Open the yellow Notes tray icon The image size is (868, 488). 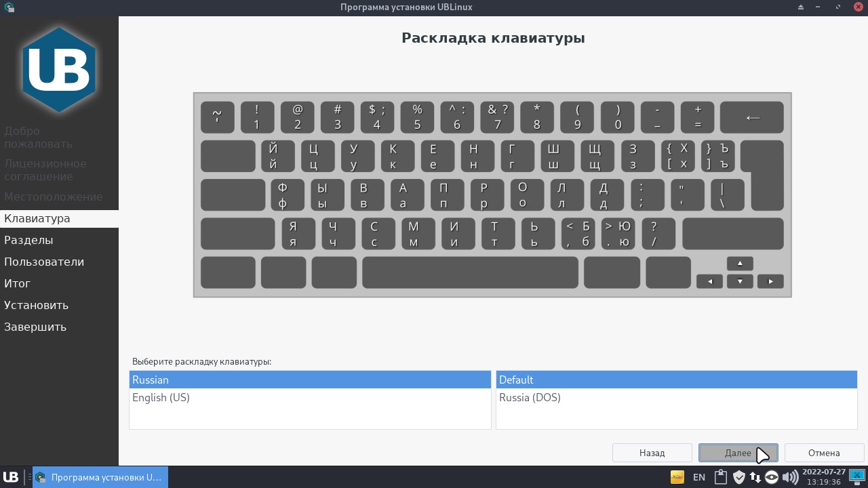tap(677, 477)
